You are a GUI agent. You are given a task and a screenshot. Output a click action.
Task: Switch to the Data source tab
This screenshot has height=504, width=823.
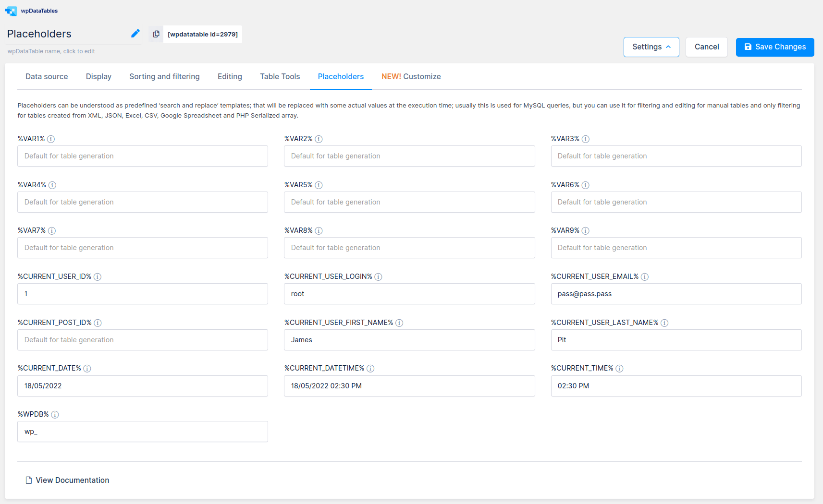pyautogui.click(x=46, y=76)
